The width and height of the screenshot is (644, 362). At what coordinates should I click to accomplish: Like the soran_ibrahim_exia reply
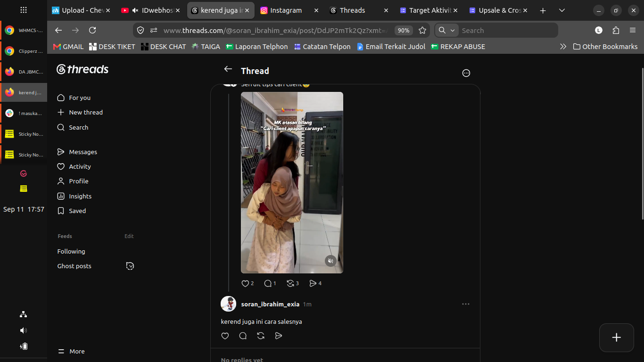225,336
